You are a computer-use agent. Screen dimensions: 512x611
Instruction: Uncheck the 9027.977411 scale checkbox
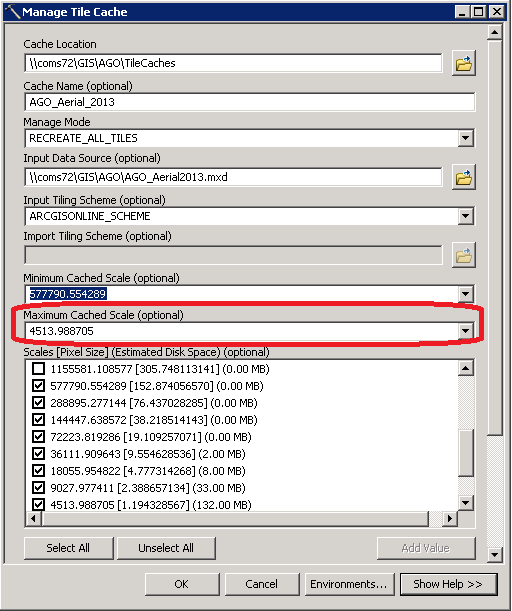38,488
